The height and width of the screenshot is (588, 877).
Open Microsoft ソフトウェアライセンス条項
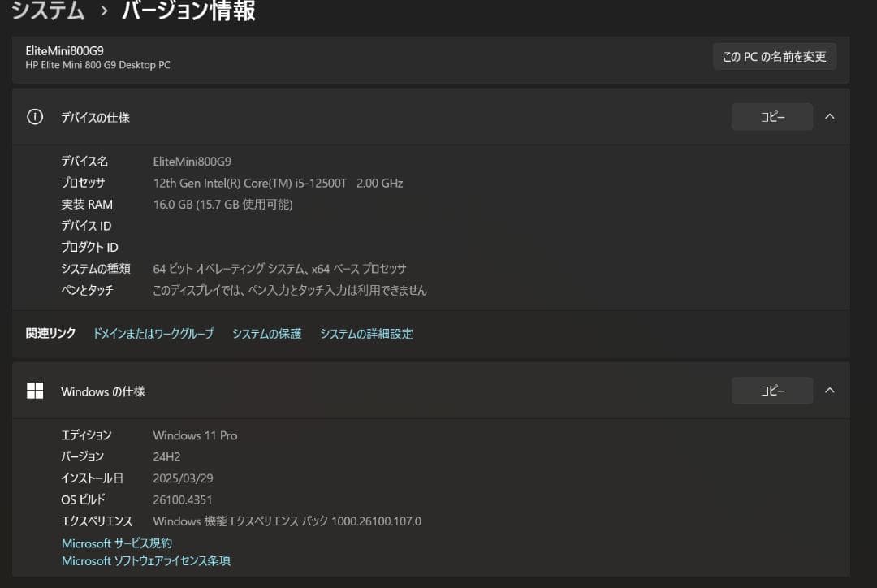pyautogui.click(x=145, y=560)
